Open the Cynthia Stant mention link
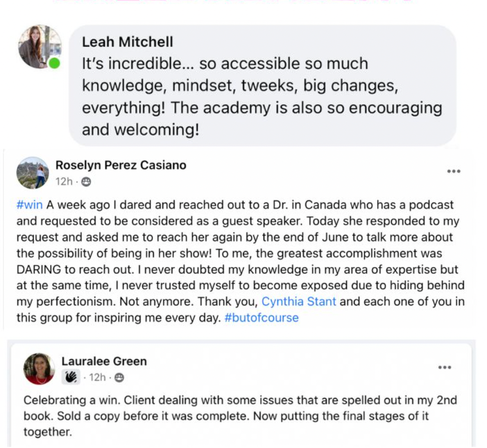 (x=298, y=301)
